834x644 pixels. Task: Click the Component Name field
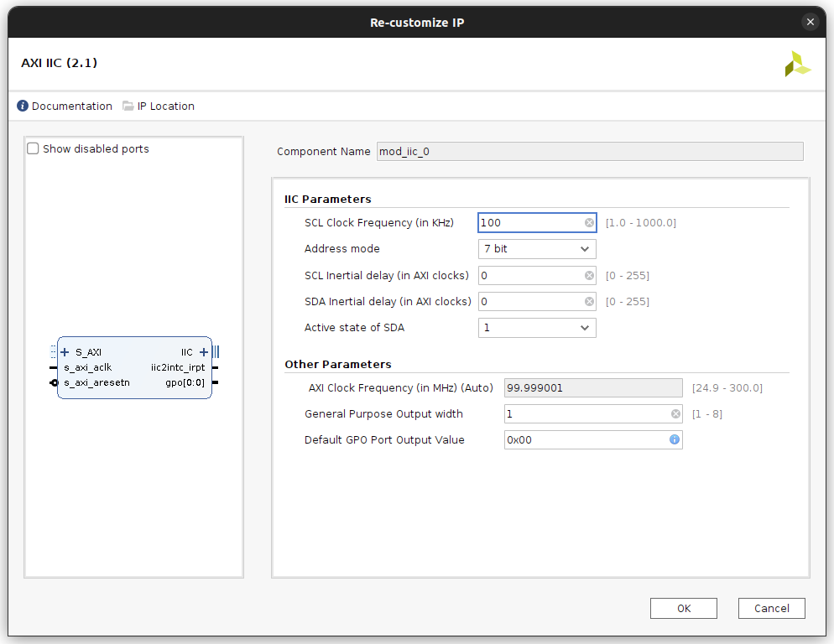pos(589,152)
